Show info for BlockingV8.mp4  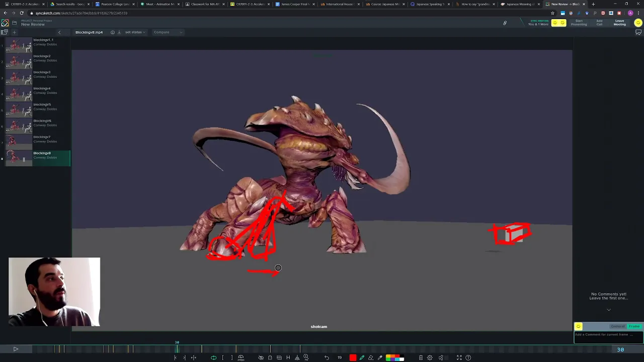[x=112, y=32]
